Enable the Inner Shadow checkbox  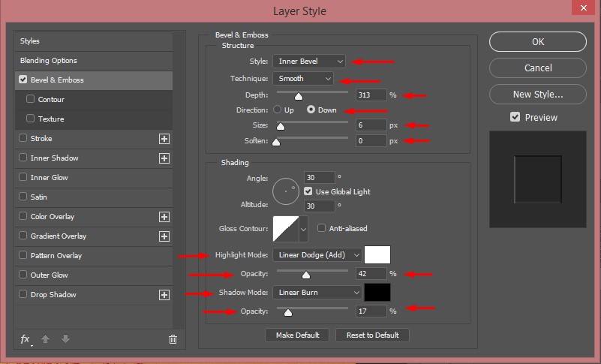pyautogui.click(x=23, y=158)
